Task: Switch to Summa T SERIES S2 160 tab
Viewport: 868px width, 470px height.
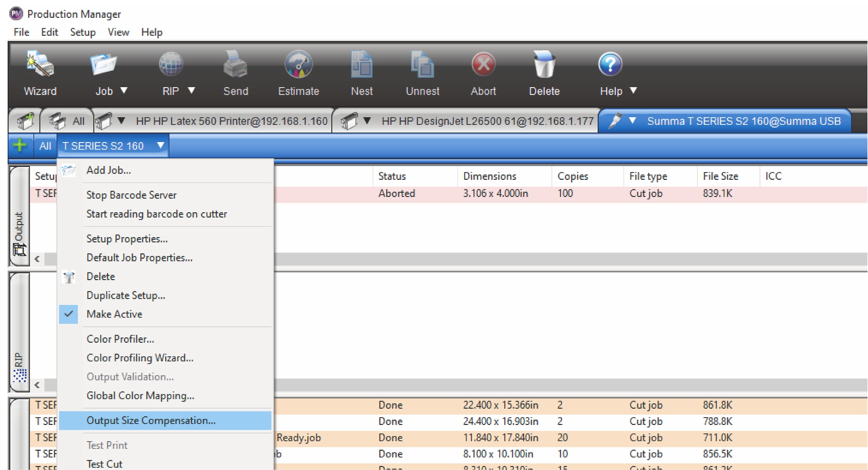Action: [x=725, y=121]
